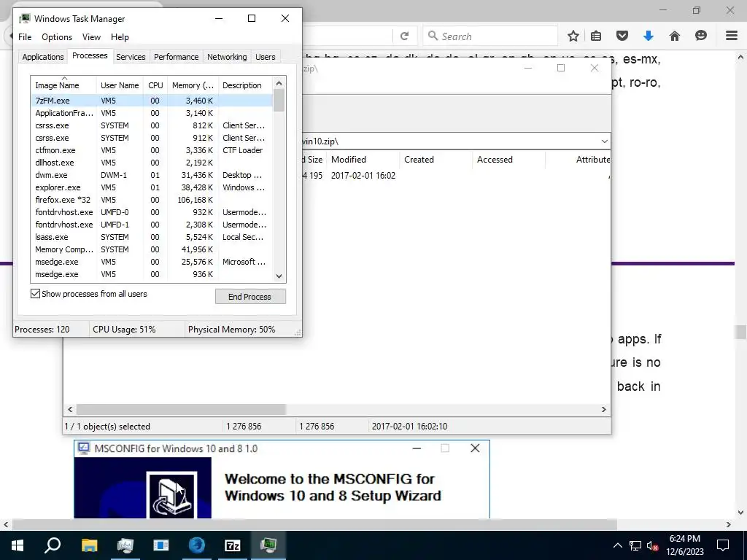747x560 pixels.
Task: Switch to the Users tab
Action: pyautogui.click(x=266, y=57)
